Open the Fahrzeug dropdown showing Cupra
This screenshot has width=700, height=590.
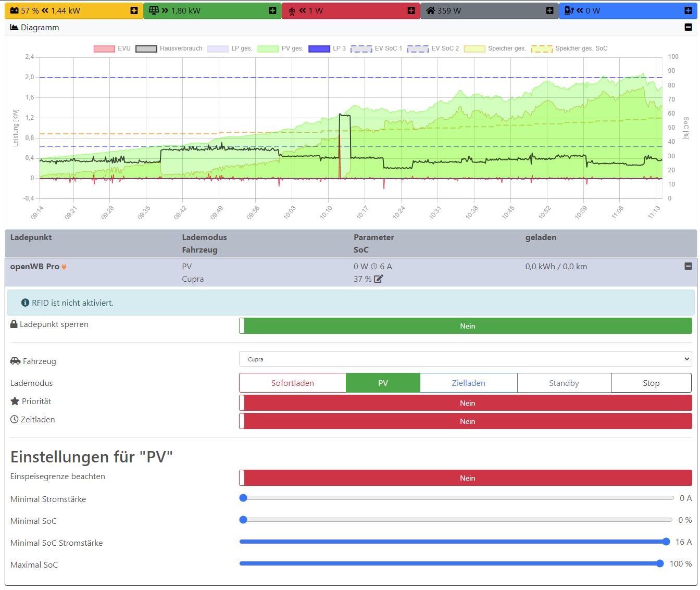point(465,359)
